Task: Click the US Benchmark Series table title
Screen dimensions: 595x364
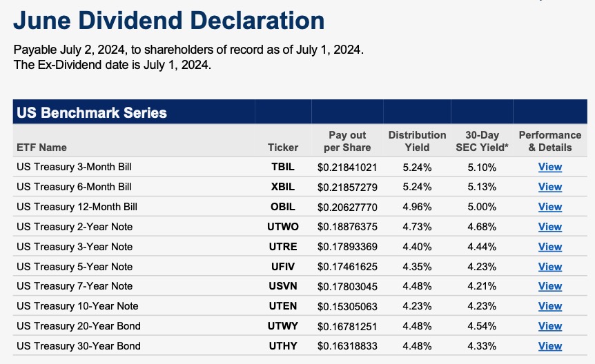Action: [92, 112]
